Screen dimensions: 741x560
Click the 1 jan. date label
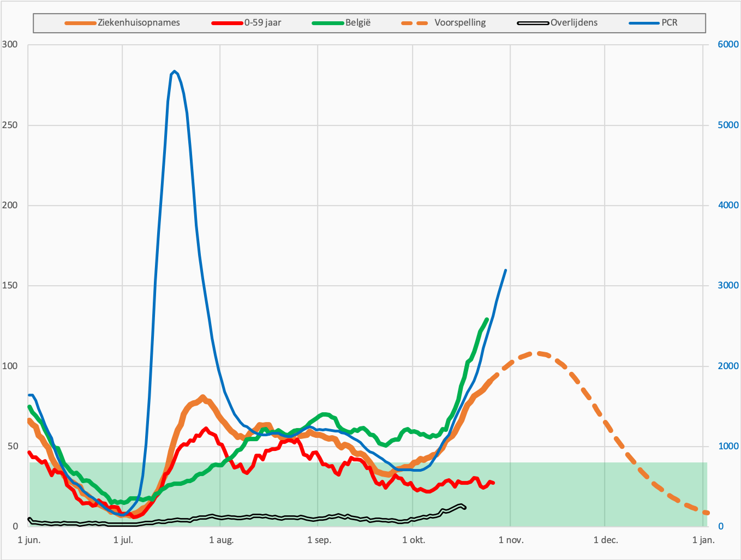pyautogui.click(x=703, y=540)
